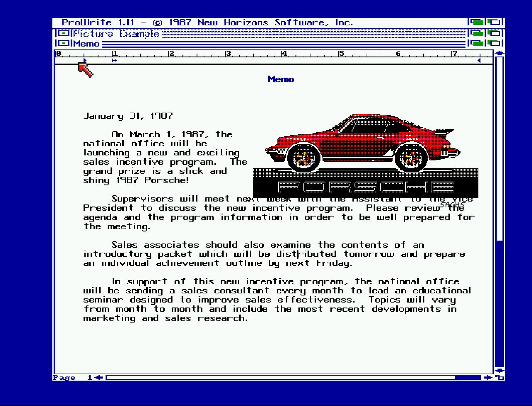Close the Picture Example window
The image size is (532, 406).
64,34
